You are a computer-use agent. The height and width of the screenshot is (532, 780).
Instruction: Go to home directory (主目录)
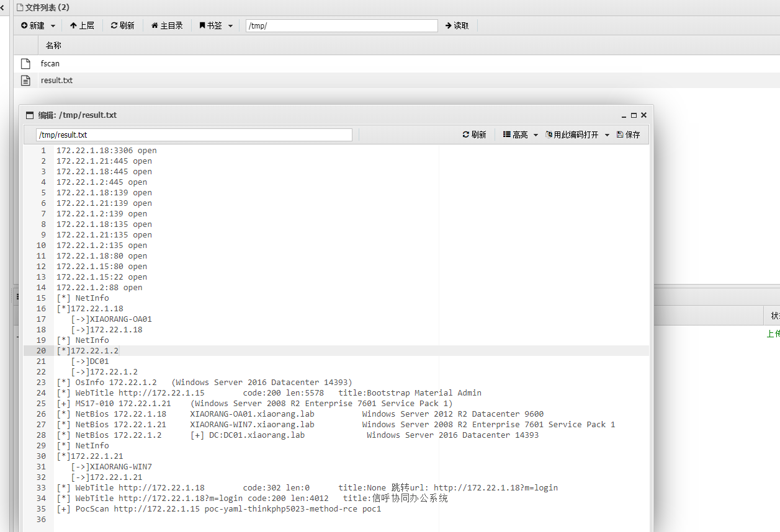pos(167,25)
